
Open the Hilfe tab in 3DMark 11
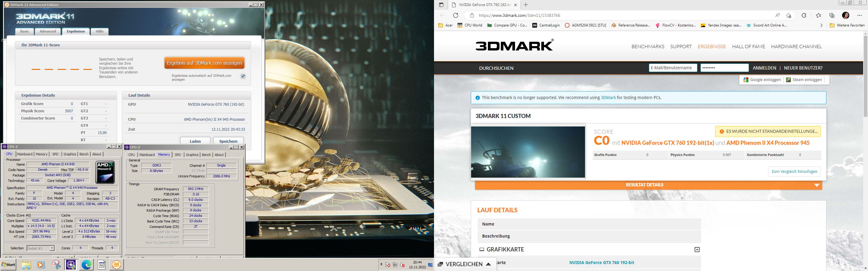[x=99, y=31]
